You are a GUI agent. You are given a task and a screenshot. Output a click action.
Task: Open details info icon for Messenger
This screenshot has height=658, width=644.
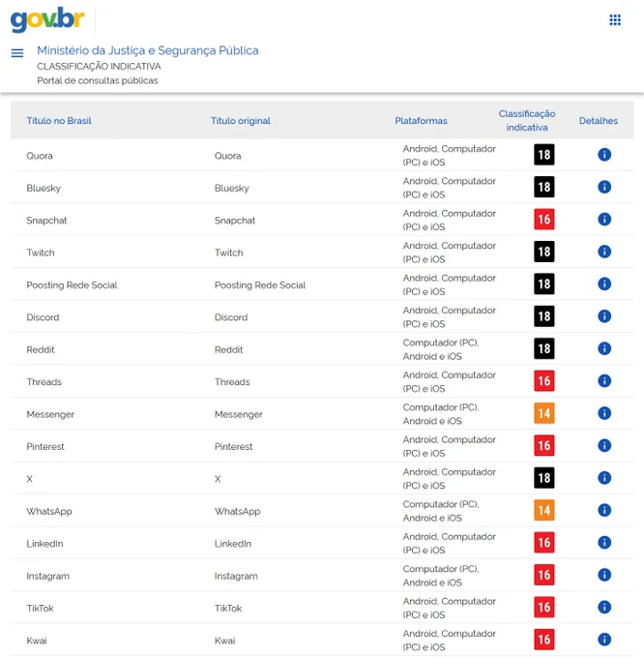[604, 413]
